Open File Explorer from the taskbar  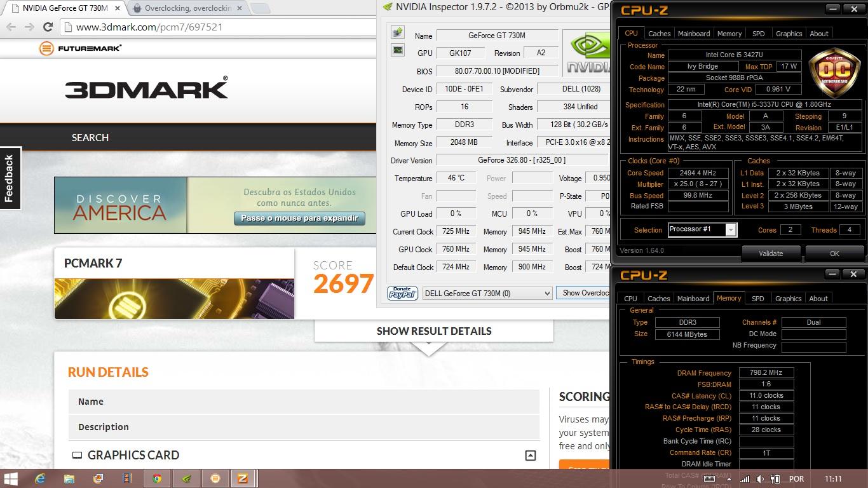tap(69, 478)
